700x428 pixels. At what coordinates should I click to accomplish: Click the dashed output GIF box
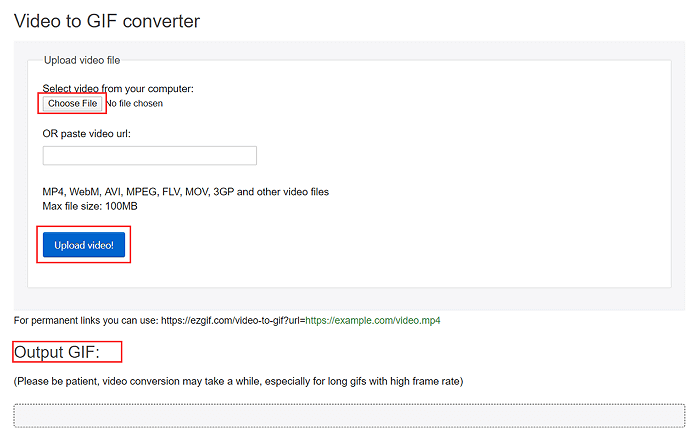point(349,415)
